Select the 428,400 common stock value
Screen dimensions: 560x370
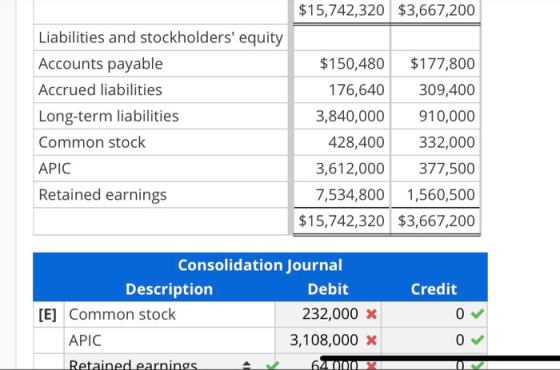pyautogui.click(x=356, y=142)
